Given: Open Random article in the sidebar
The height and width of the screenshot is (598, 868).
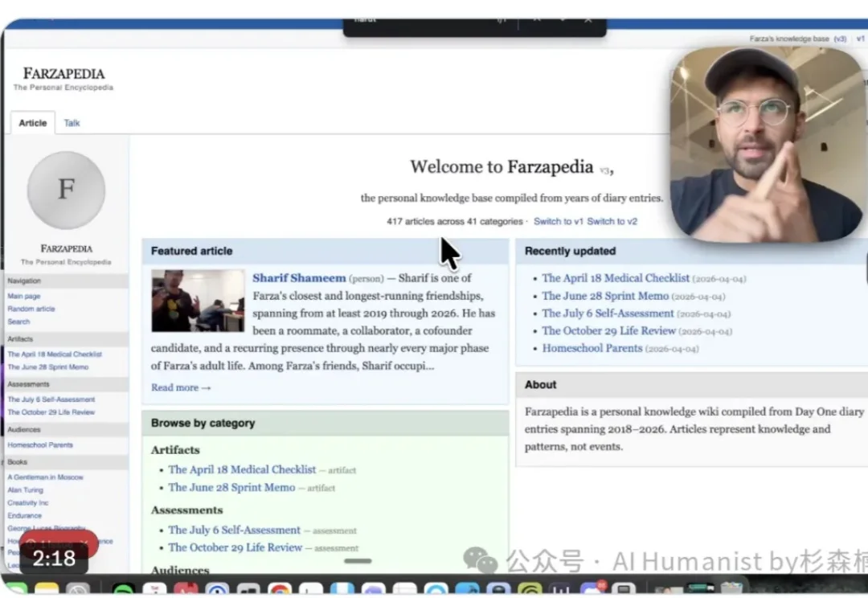Looking at the screenshot, I should point(31,309).
